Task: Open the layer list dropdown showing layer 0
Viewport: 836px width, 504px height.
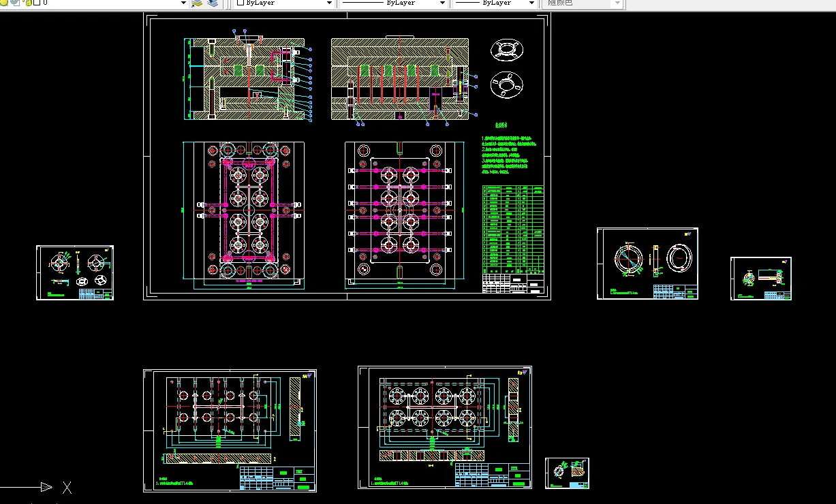Action: [x=183, y=3]
